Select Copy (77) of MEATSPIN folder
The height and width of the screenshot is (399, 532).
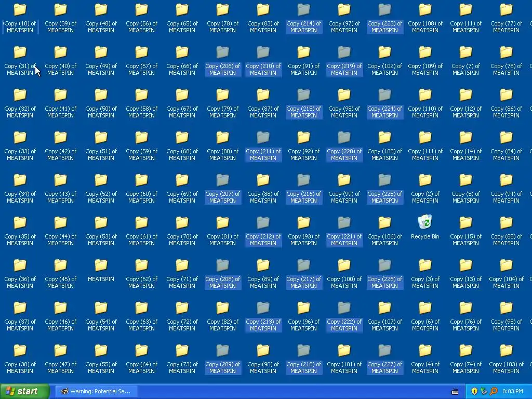(506, 18)
